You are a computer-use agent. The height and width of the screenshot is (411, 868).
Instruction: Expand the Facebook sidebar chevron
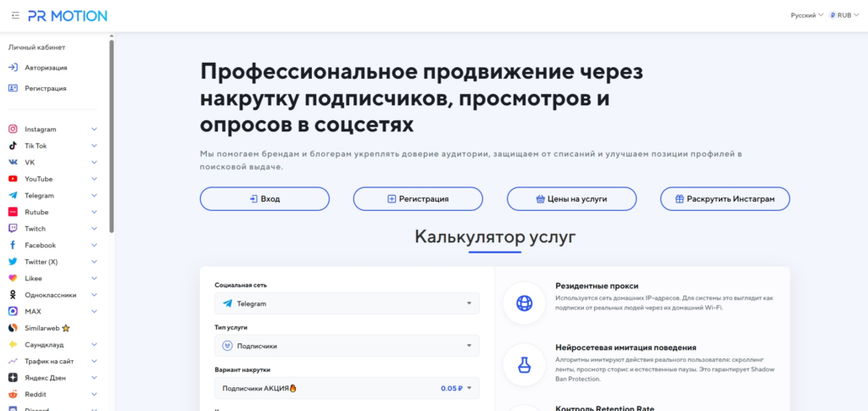pyautogui.click(x=94, y=246)
